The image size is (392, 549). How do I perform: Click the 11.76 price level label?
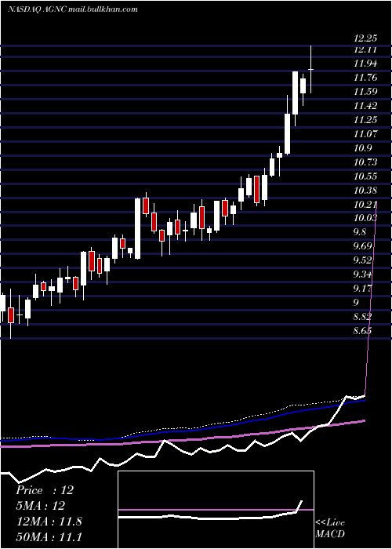(x=365, y=78)
